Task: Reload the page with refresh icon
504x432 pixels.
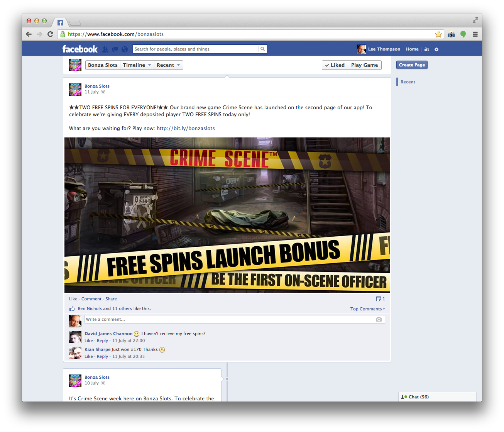Action: [50, 34]
